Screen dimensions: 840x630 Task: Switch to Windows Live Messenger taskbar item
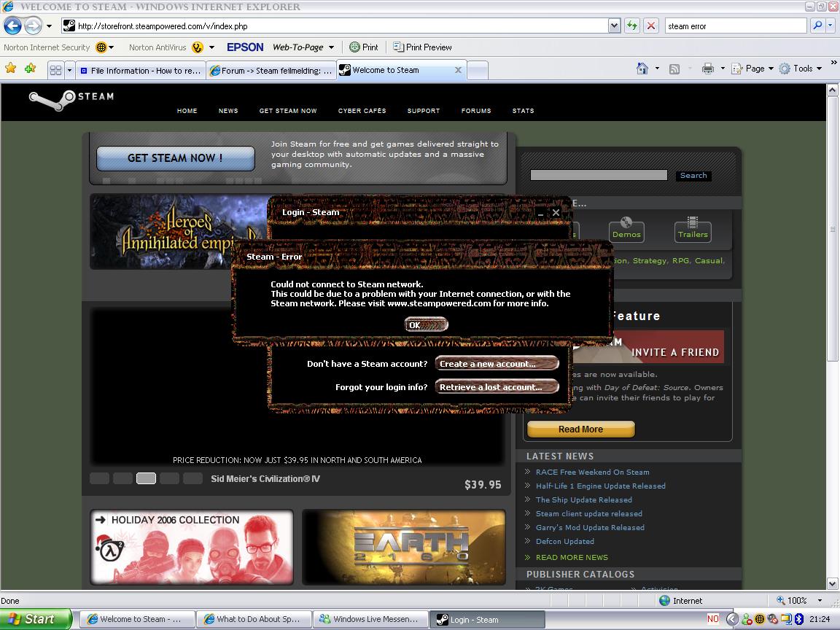pos(370,619)
